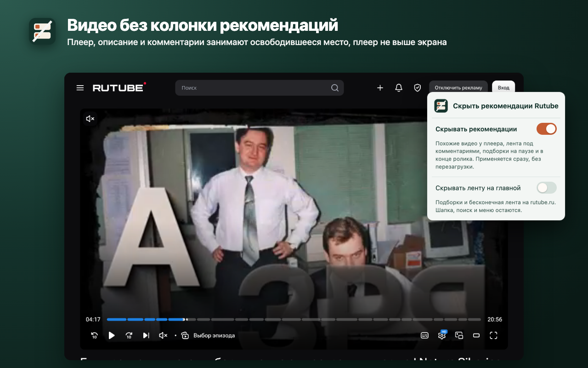Click the '04:17' current time label
The height and width of the screenshot is (368, 588).
pyautogui.click(x=93, y=319)
